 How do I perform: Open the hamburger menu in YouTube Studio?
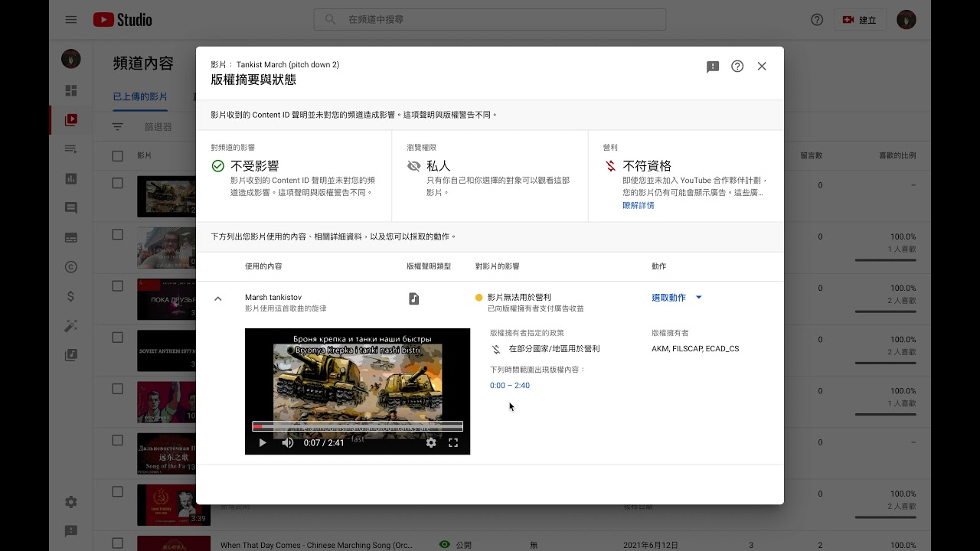click(x=71, y=20)
